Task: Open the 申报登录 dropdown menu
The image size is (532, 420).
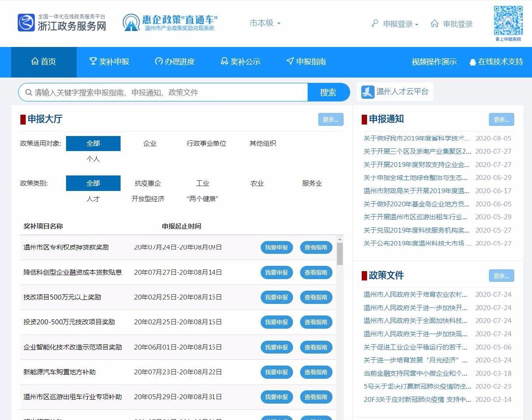Action: 401,24
